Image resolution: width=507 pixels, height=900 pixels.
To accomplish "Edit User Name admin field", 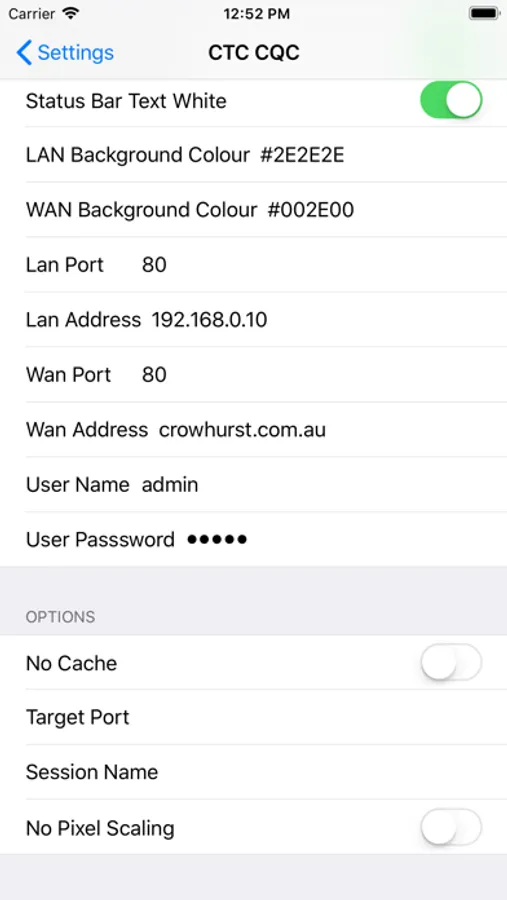I will (x=253, y=484).
